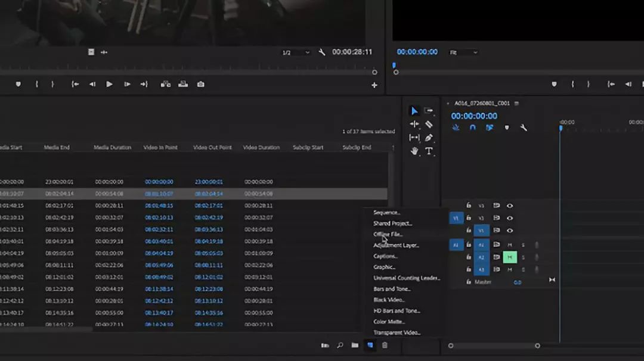The width and height of the screenshot is (644, 361).
Task: Select the Ripple Edit tool
Action: (414, 125)
